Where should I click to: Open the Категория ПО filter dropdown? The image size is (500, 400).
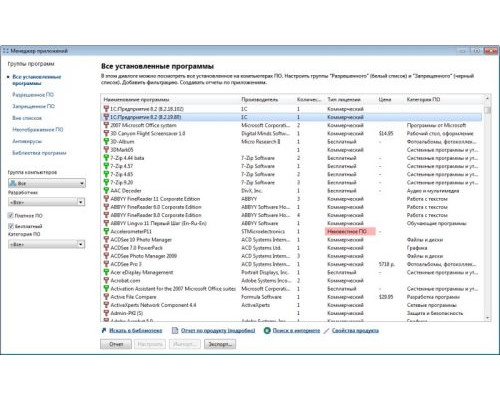click(x=47, y=244)
